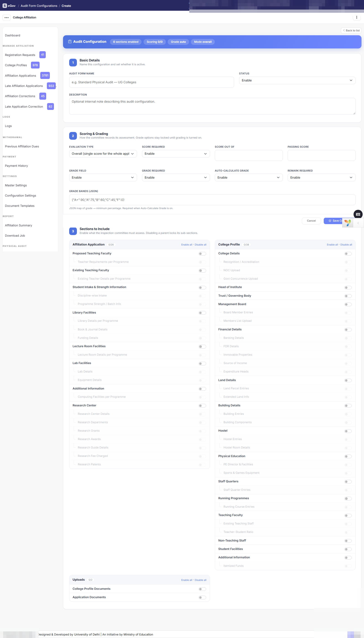Viewport: 364px width, 638px height.
Task: Open the Auto-Calculate Grade dropdown
Action: pyautogui.click(x=248, y=177)
